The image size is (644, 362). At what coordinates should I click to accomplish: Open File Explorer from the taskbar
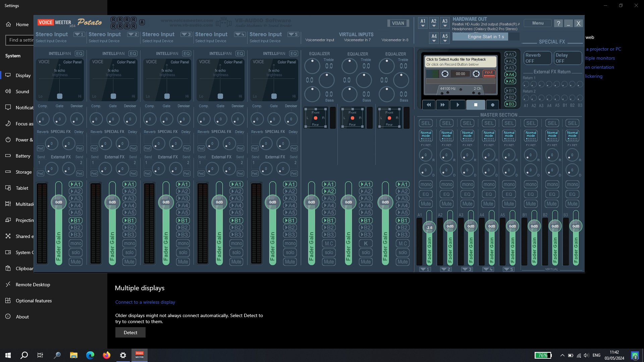tap(74, 355)
